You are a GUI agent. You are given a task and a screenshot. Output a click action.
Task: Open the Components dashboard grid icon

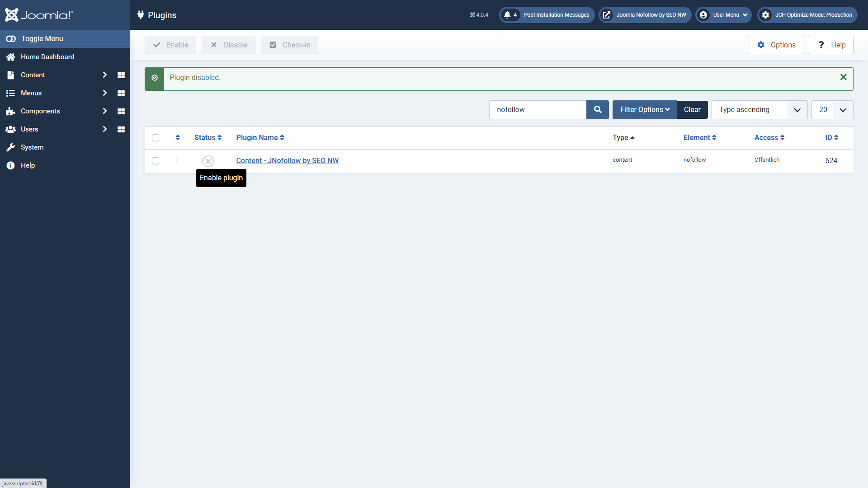[x=121, y=111]
